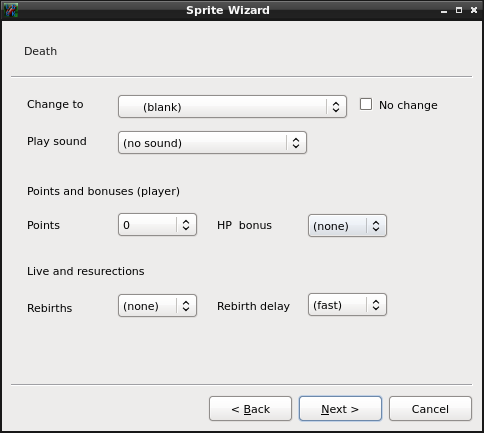Image resolution: width=484 pixels, height=433 pixels.
Task: Expand the Play sound dropdown
Action: pos(212,143)
